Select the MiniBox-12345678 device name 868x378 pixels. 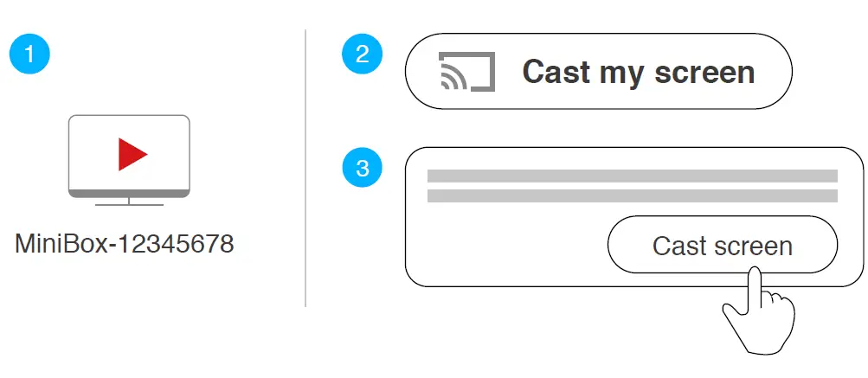coord(125,245)
